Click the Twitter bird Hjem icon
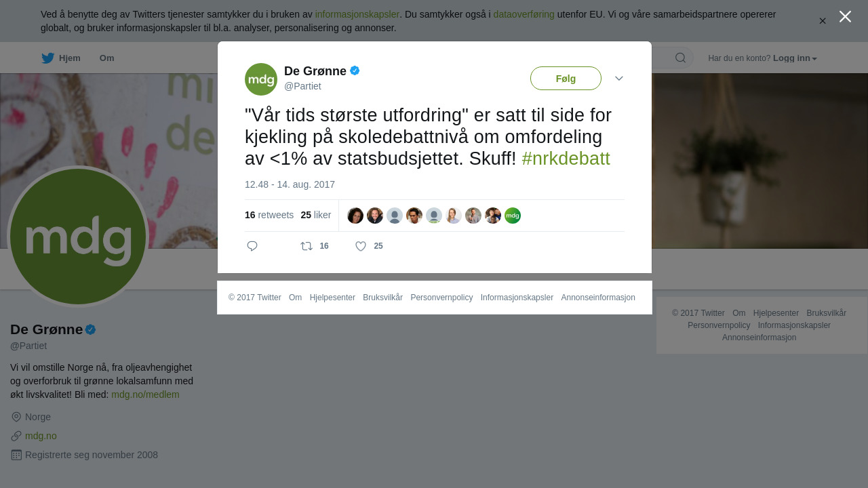Viewport: 868px width, 488px height. tap(47, 58)
